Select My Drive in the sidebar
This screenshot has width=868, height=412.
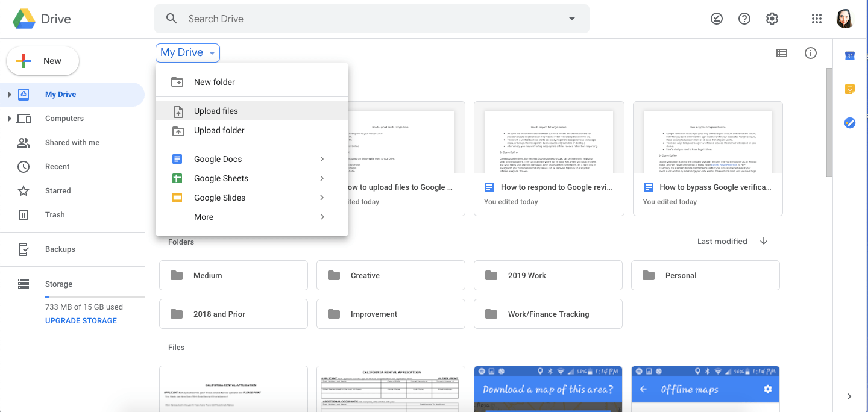point(72,95)
